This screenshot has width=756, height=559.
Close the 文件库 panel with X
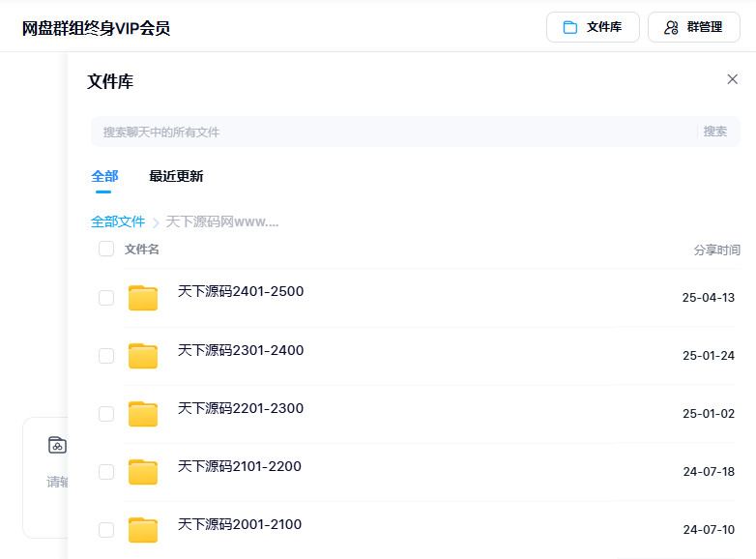click(x=732, y=79)
